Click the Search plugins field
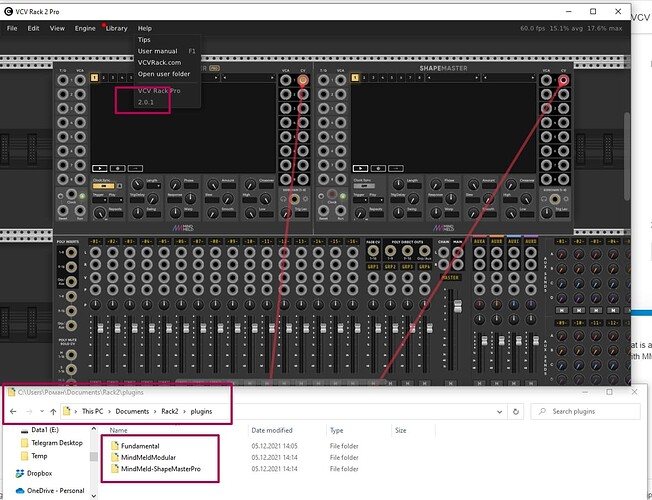This screenshot has width=652, height=500. coord(585,411)
